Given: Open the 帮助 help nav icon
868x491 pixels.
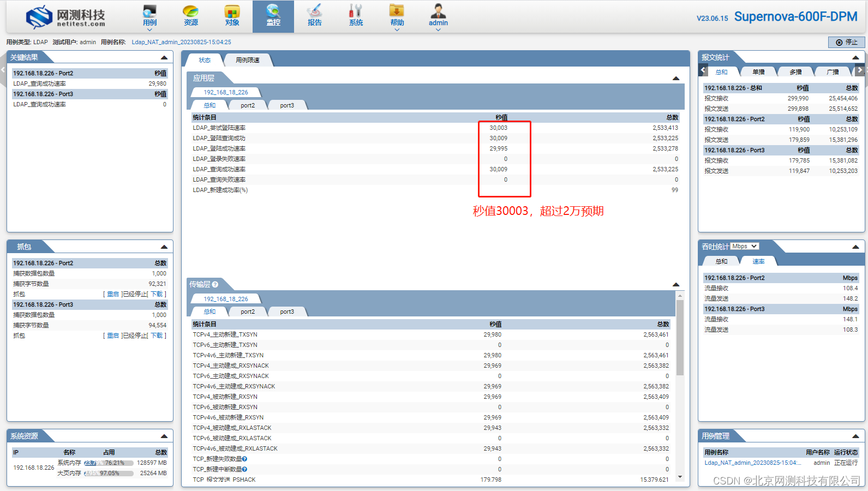Looking at the screenshot, I should [397, 15].
